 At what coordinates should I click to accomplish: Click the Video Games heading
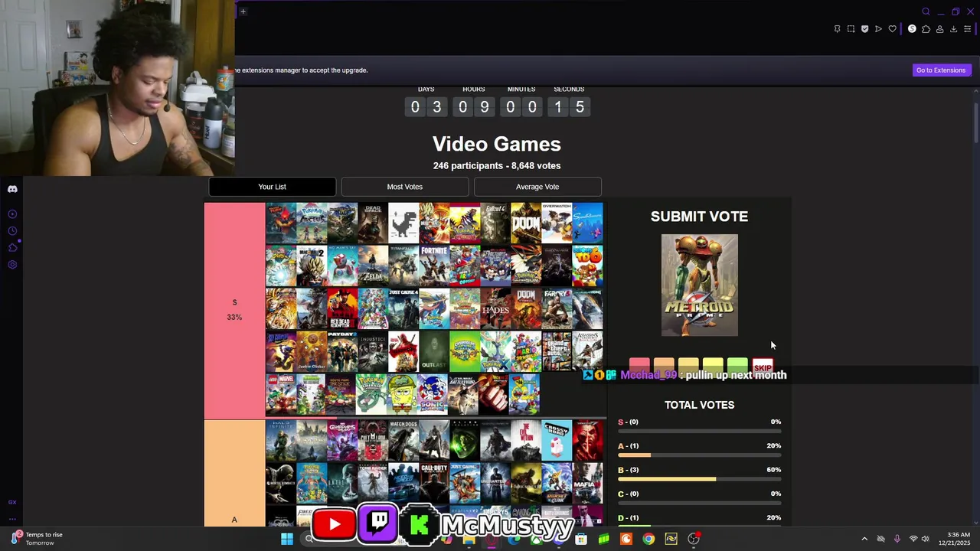coord(497,144)
